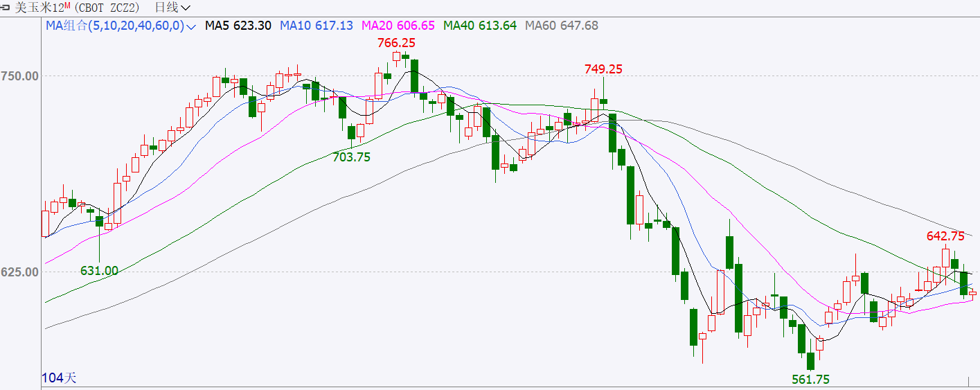
Task: Click the 642.75 recent high label
Action: tap(945, 236)
